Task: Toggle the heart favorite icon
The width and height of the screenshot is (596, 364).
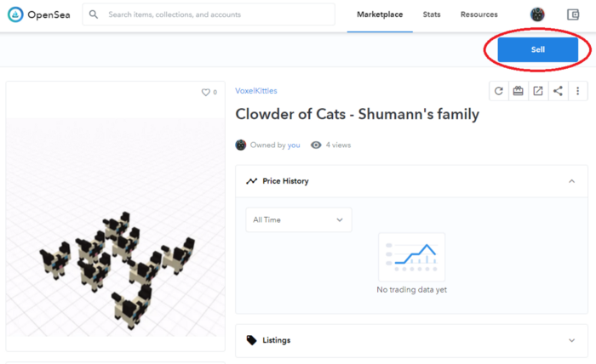Action: pos(205,92)
